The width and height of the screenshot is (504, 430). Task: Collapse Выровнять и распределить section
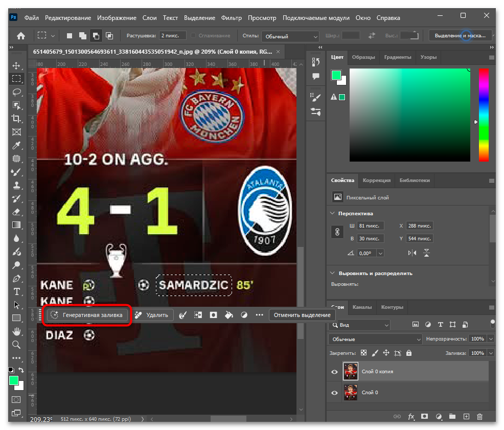(332, 273)
